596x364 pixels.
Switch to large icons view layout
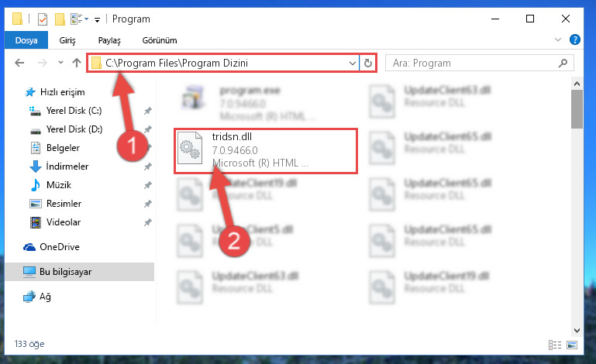click(572, 345)
